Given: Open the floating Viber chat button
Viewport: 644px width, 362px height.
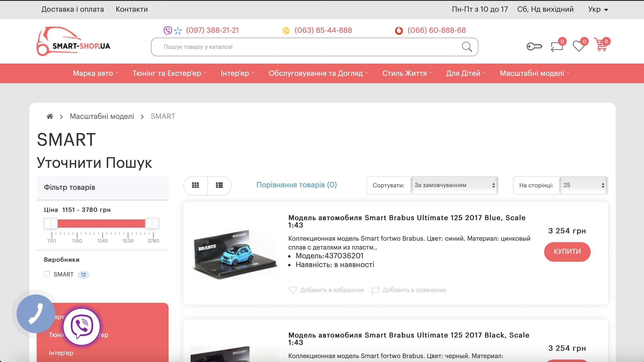Looking at the screenshot, I should tap(82, 327).
